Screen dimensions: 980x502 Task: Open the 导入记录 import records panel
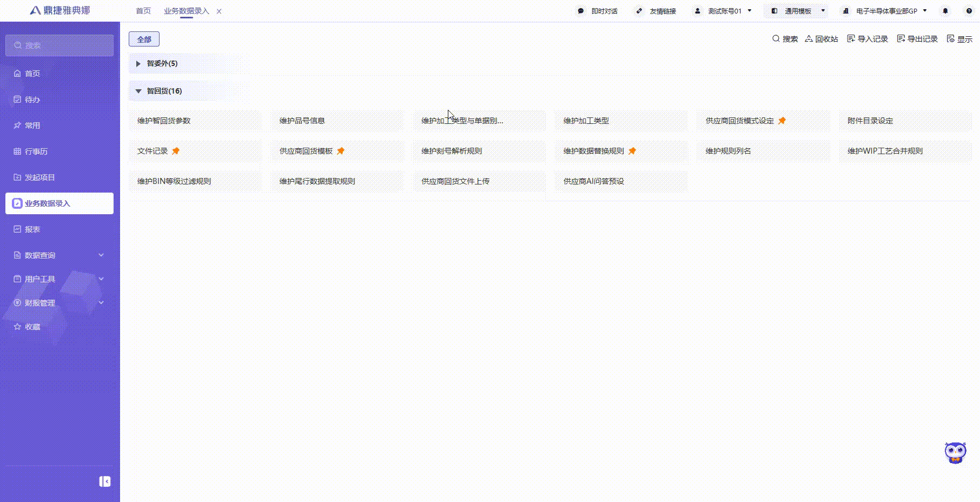pos(867,39)
